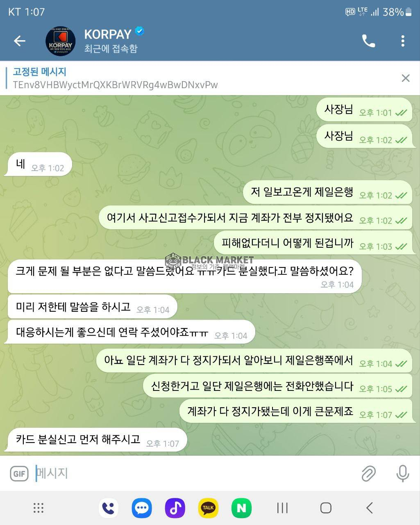
Task: Open the pinned message TEnv8VHB...
Action: click(x=115, y=78)
